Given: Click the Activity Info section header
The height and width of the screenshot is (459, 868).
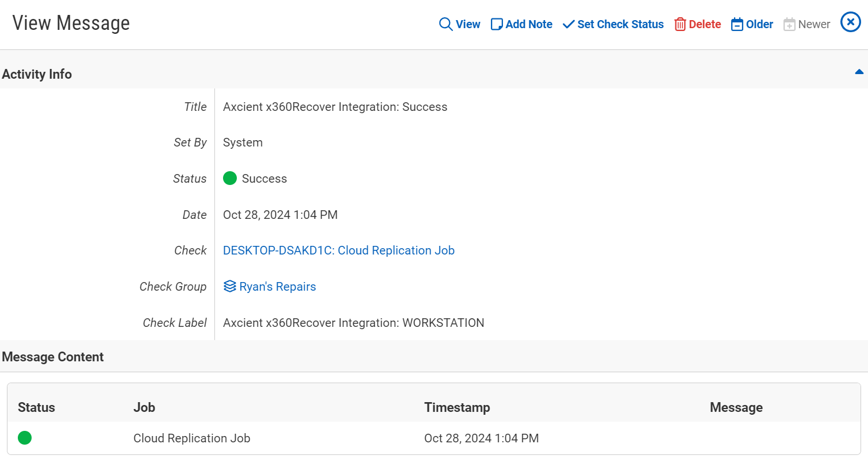Looking at the screenshot, I should 37,74.
